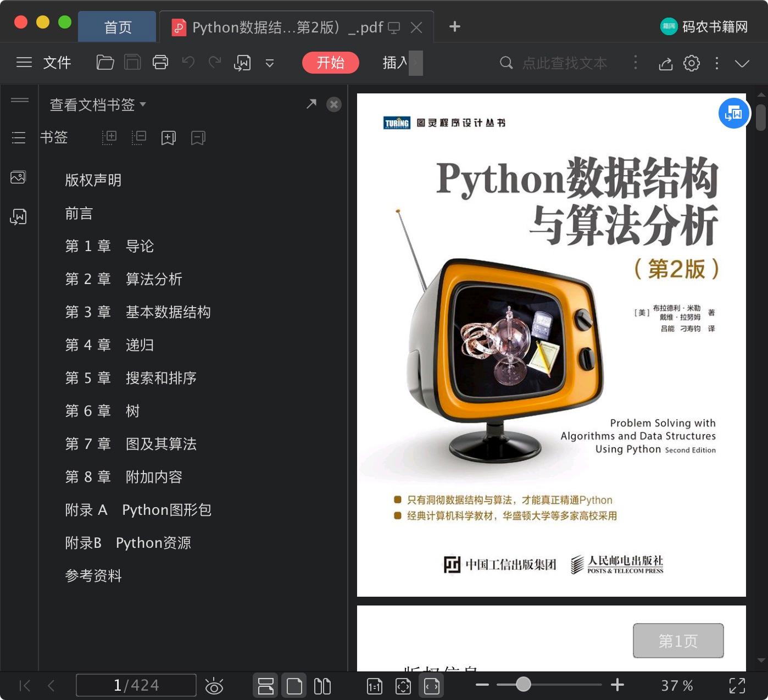Click the save disk icon
Image resolution: width=768 pixels, height=700 pixels.
tap(132, 63)
